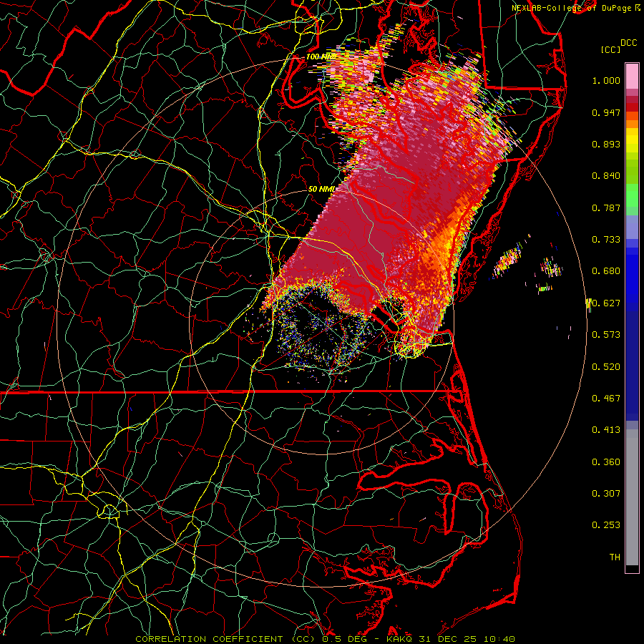Image resolution: width=644 pixels, height=644 pixels.
Task: Click the 0.680 scale value
Action: coord(606,271)
